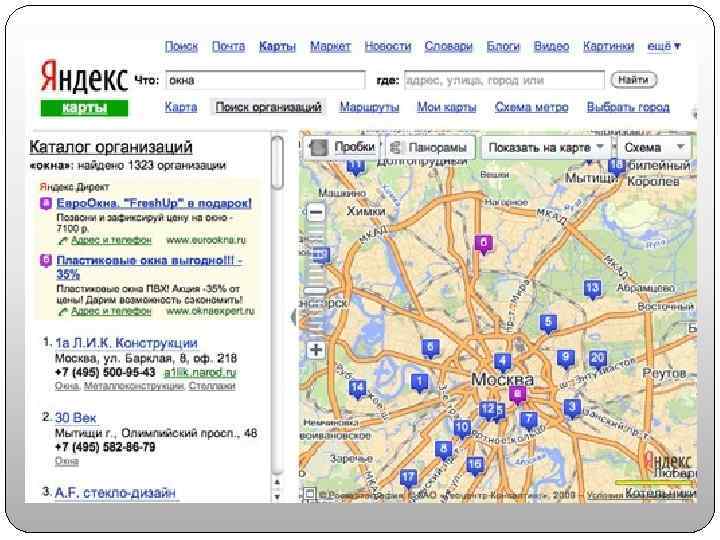The image size is (720, 540).
Task: Click the results list scroll-up arrow
Action: click(277, 482)
